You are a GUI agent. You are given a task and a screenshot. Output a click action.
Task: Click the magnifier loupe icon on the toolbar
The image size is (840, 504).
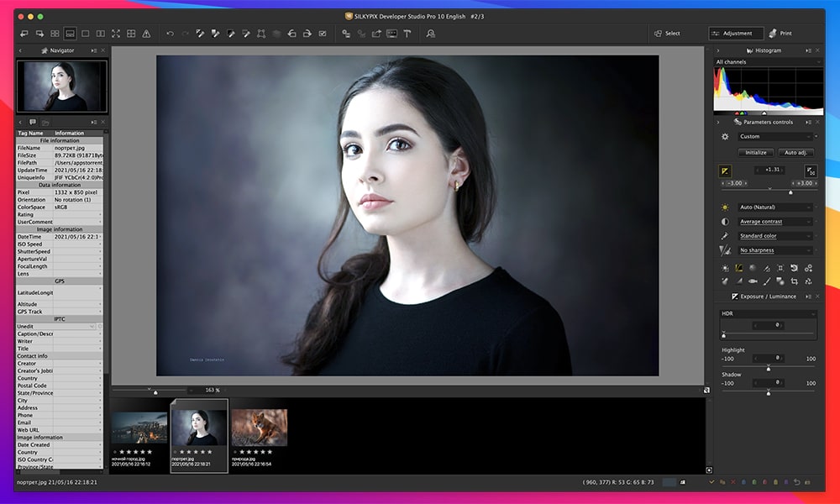[x=432, y=34]
